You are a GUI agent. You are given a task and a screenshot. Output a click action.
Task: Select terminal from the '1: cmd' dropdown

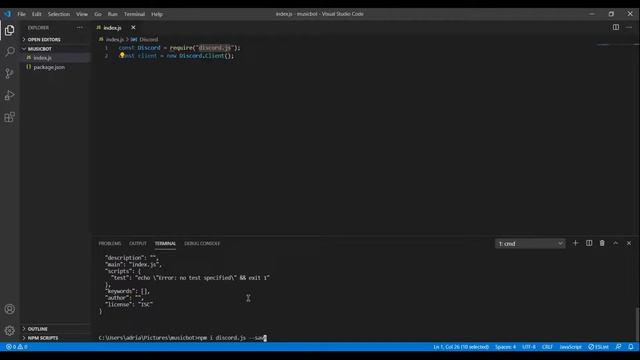click(x=530, y=244)
